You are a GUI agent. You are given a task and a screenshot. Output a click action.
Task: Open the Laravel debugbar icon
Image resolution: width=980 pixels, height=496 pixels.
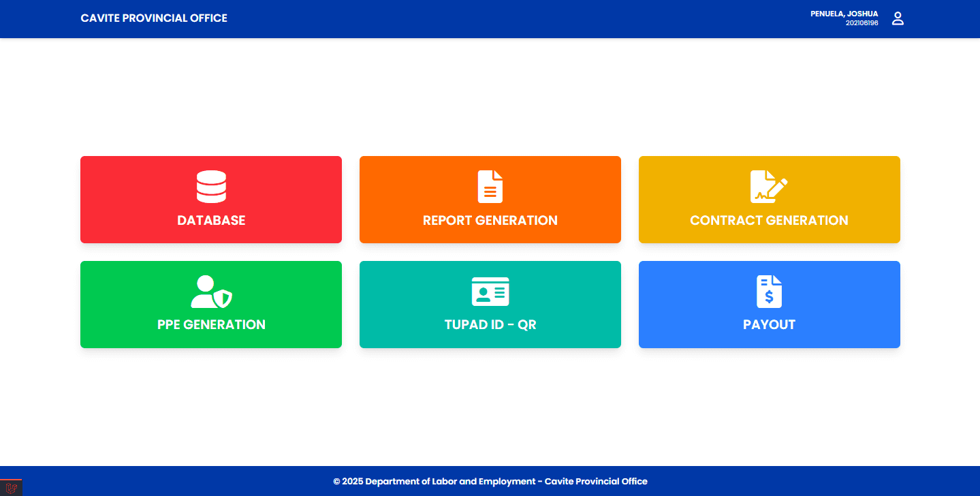coord(11,488)
